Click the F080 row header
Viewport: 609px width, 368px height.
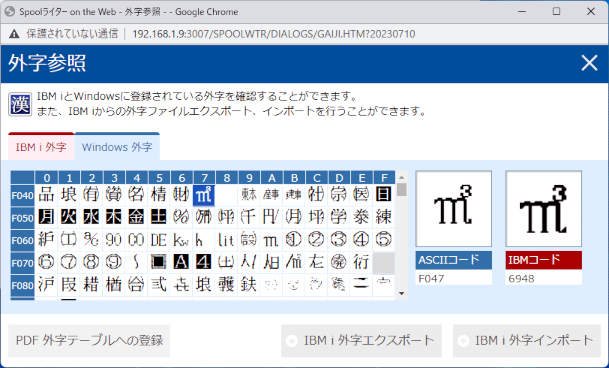[23, 285]
